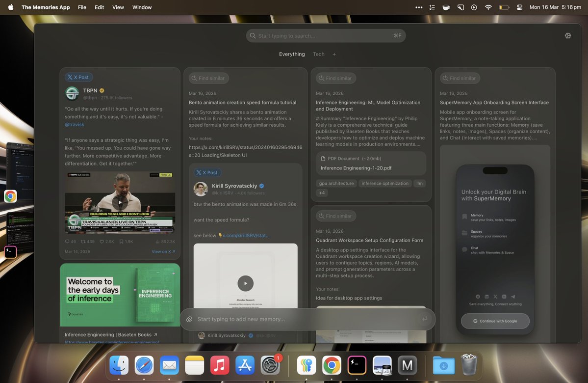Switch to the Everything tab

pyautogui.click(x=292, y=54)
